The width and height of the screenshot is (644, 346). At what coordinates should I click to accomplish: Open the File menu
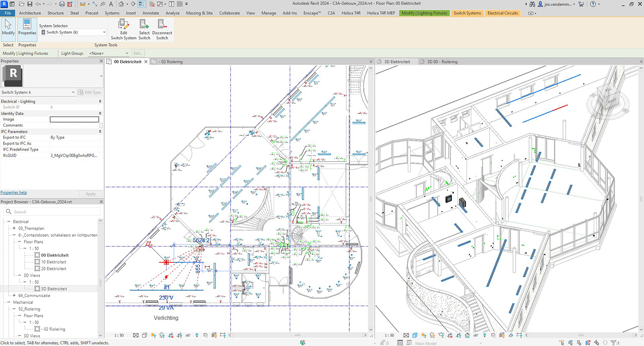[8, 13]
